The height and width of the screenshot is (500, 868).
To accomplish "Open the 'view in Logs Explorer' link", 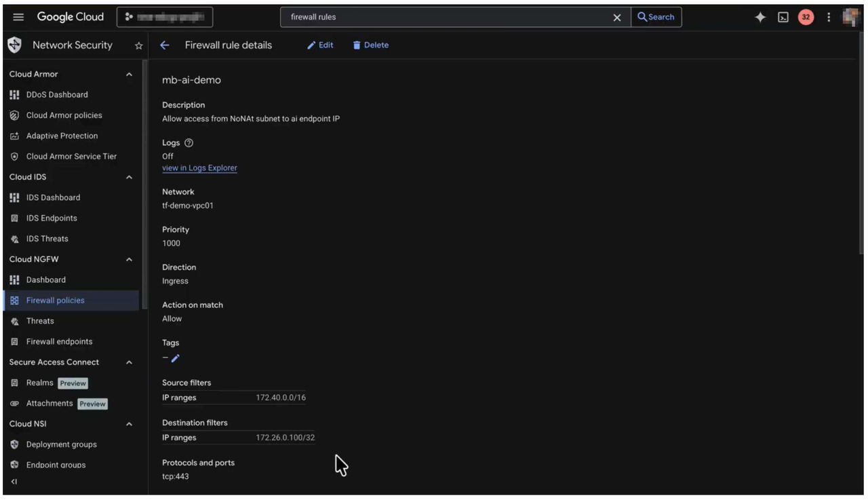I will tap(199, 168).
